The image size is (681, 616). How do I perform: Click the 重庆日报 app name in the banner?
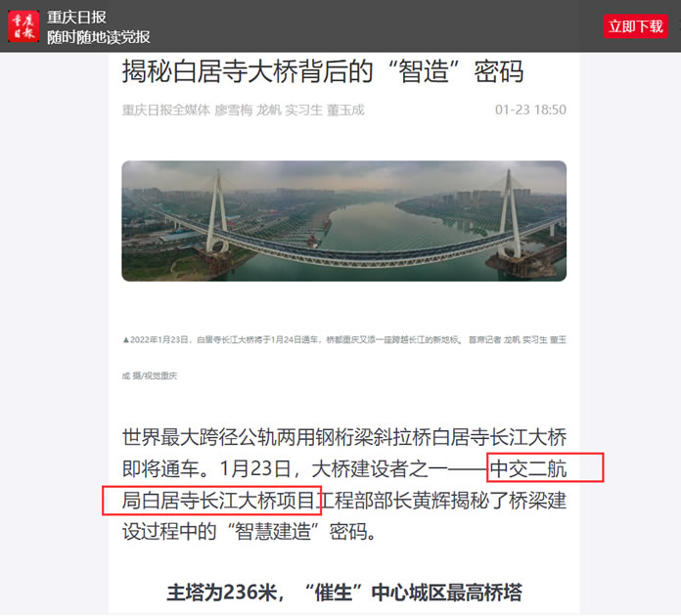coord(76,18)
